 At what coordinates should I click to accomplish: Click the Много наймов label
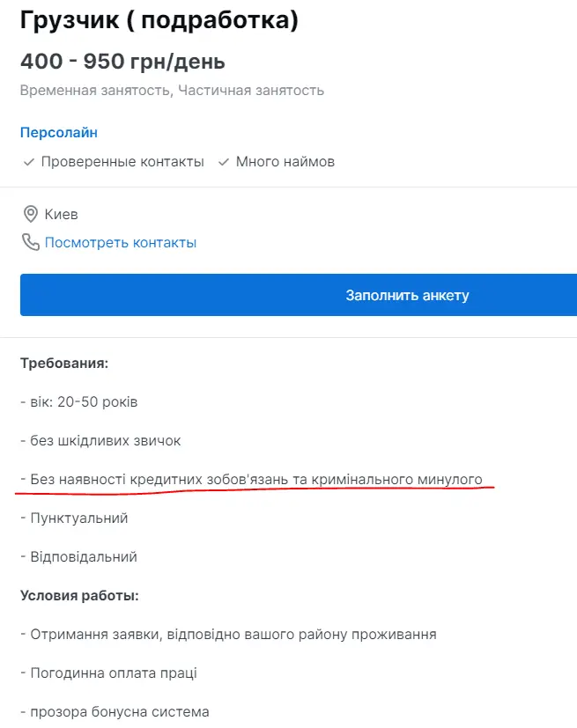pos(285,162)
